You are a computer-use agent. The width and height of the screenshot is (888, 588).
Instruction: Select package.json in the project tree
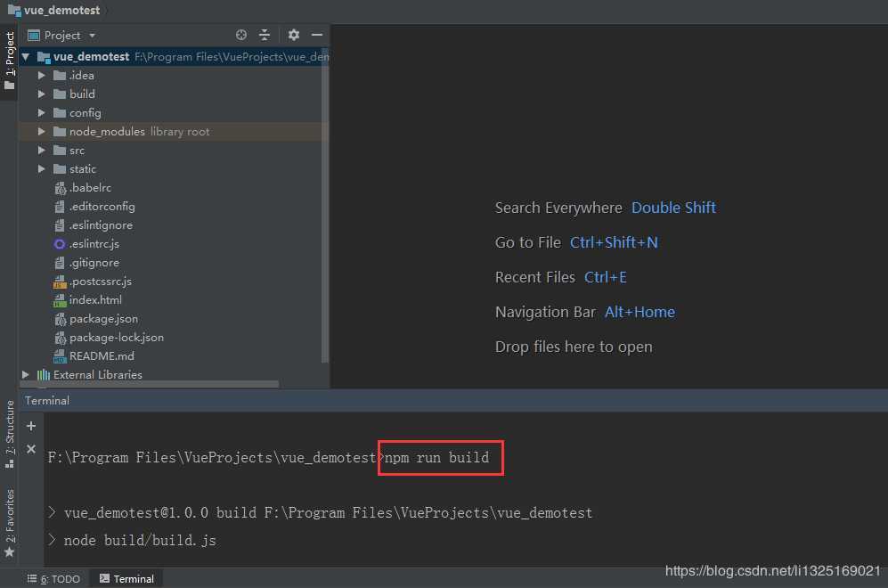103,318
